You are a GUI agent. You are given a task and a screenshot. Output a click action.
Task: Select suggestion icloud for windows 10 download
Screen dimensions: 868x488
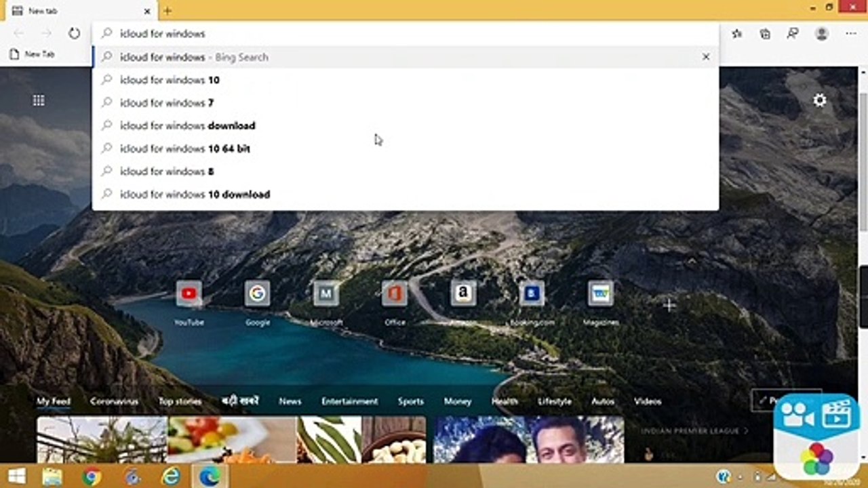406,194
